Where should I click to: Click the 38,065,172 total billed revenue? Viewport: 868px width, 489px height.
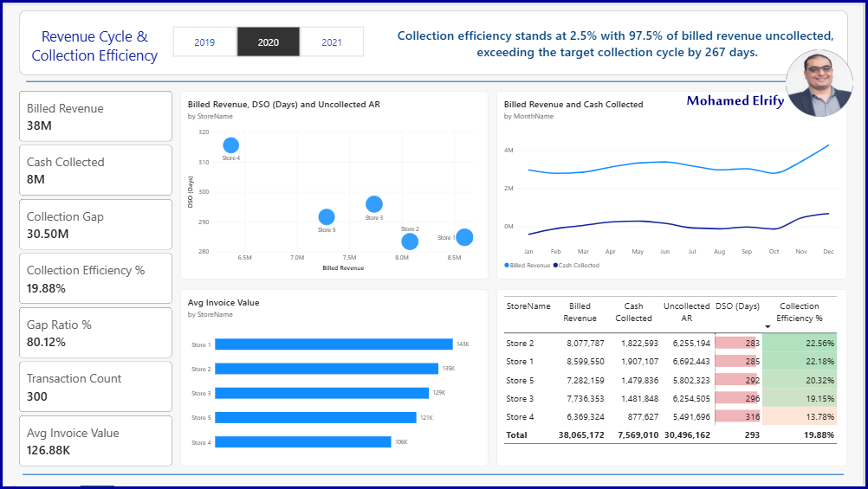(581, 434)
